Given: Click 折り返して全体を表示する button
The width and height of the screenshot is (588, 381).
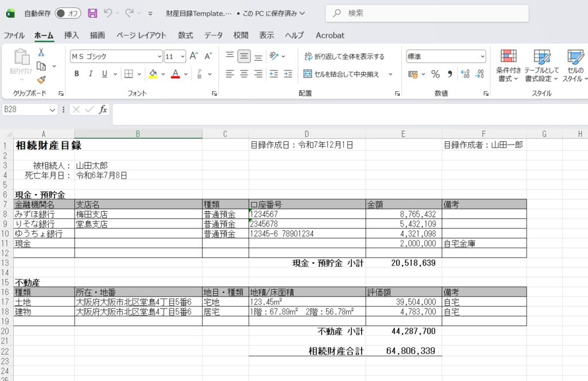Looking at the screenshot, I should pos(344,56).
